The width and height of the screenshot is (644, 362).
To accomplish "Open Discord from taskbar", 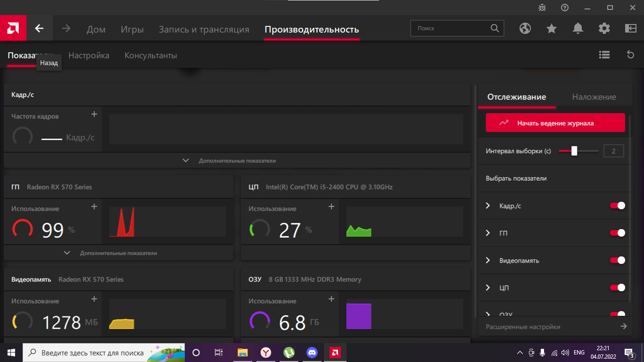I will pyautogui.click(x=312, y=352).
